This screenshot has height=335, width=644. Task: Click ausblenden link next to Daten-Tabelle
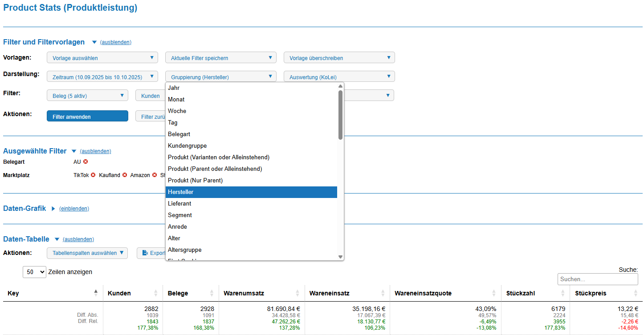click(x=78, y=239)
